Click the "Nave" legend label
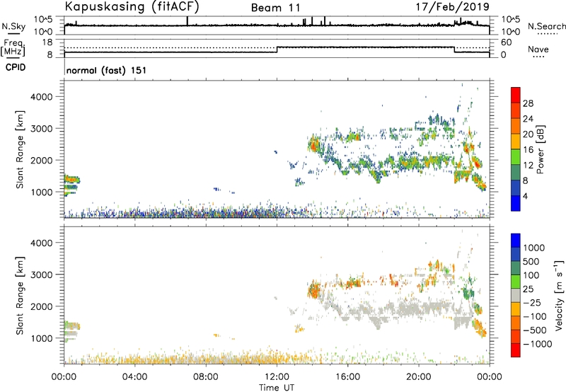The width and height of the screenshot is (566, 392). 538,49
